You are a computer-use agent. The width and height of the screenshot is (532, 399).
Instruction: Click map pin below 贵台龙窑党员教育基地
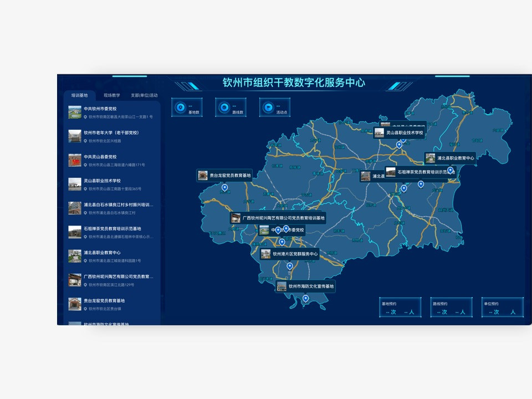pyautogui.click(x=224, y=188)
